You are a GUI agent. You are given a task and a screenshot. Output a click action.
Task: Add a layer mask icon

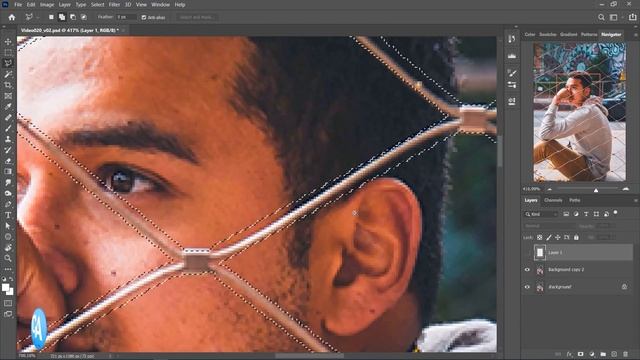(580, 354)
